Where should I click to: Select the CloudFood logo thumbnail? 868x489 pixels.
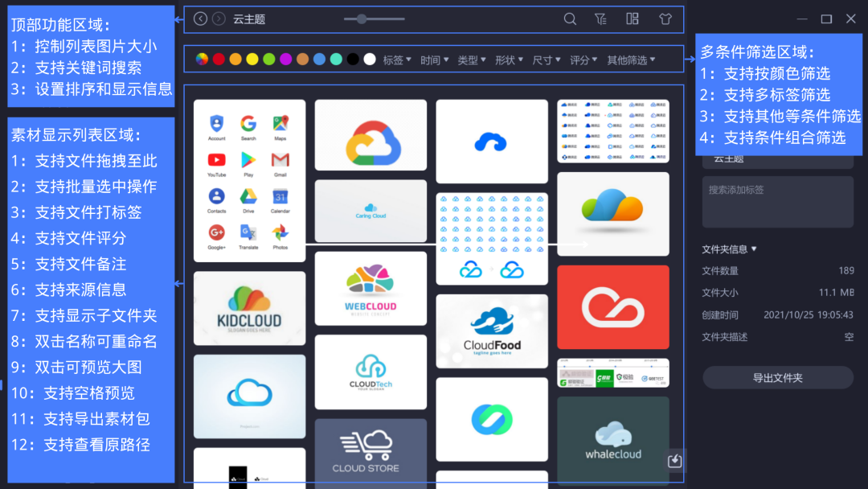coord(492,331)
